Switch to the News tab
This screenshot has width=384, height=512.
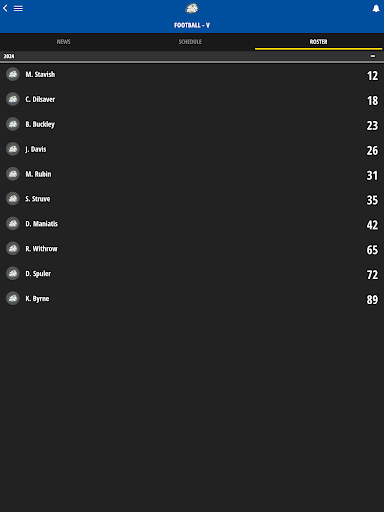(63, 42)
